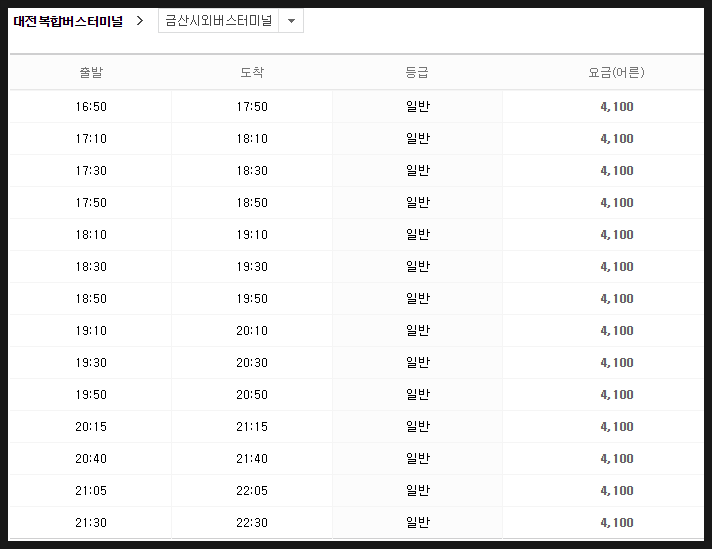
Task: Select 금산시외버스터미널 combo box text
Action: click(x=218, y=21)
